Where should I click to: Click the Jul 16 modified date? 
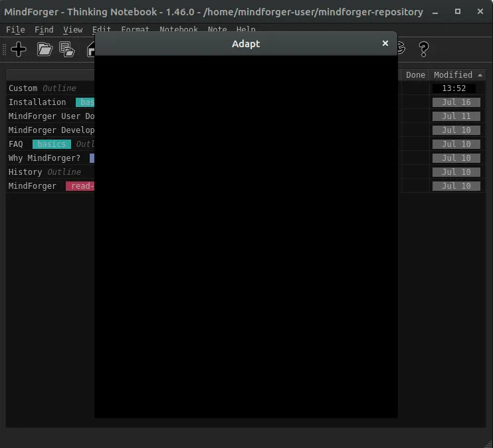pos(456,102)
